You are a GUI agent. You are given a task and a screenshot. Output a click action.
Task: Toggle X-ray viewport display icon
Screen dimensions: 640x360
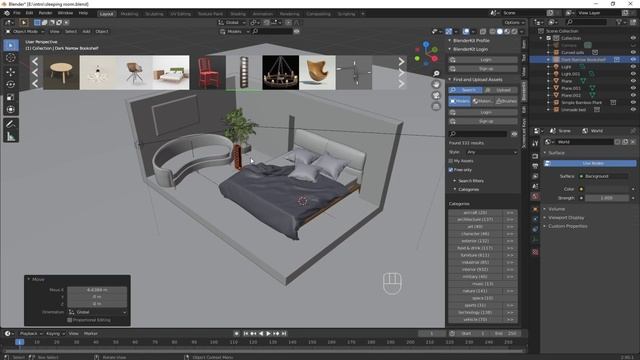pos(483,31)
